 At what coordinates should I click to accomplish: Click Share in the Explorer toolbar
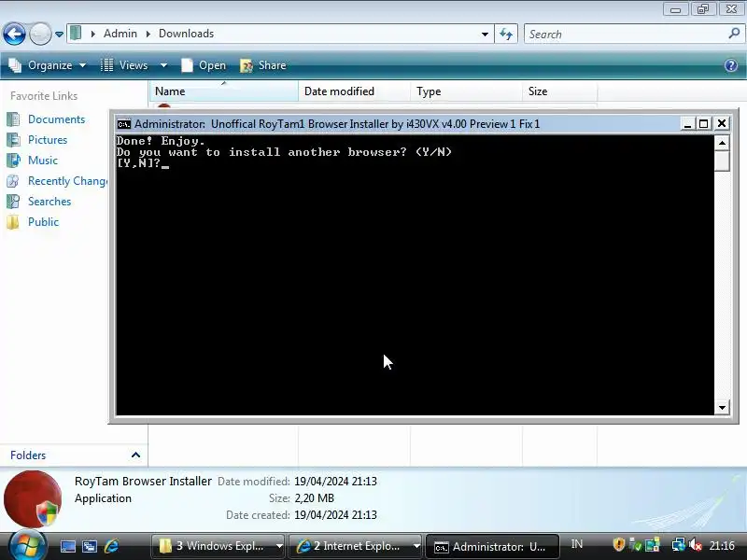click(263, 65)
